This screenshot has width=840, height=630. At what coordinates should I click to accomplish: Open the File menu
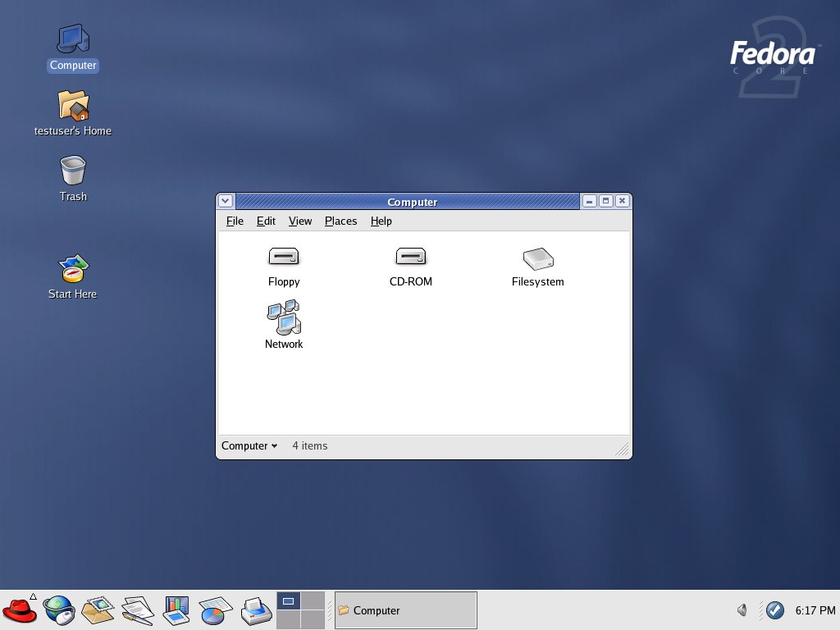[235, 221]
